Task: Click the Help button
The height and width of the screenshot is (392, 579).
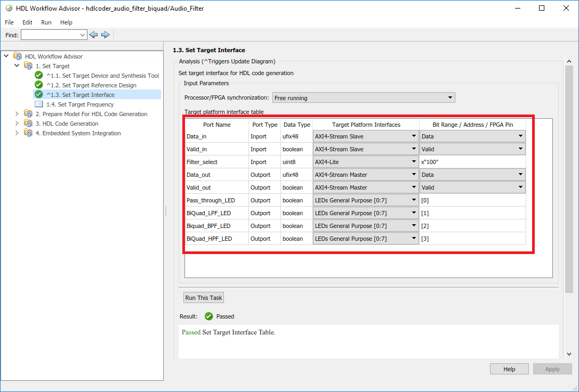Action: coord(509,369)
